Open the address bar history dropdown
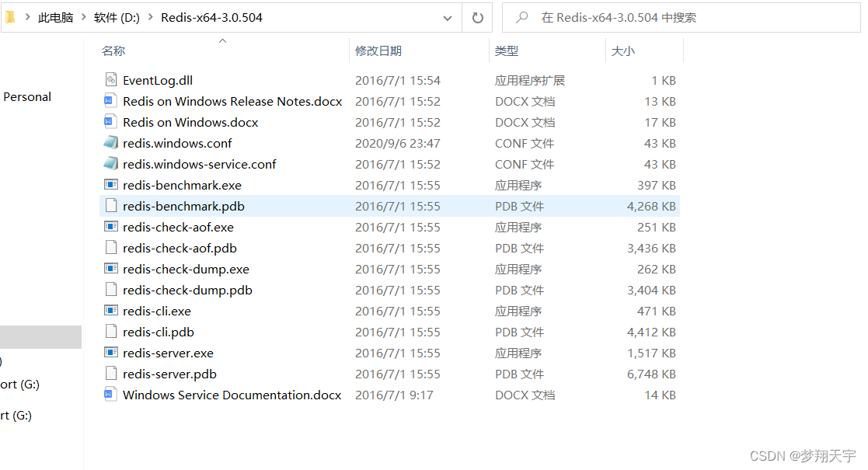Viewport: 868px width, 470px height. (x=448, y=19)
